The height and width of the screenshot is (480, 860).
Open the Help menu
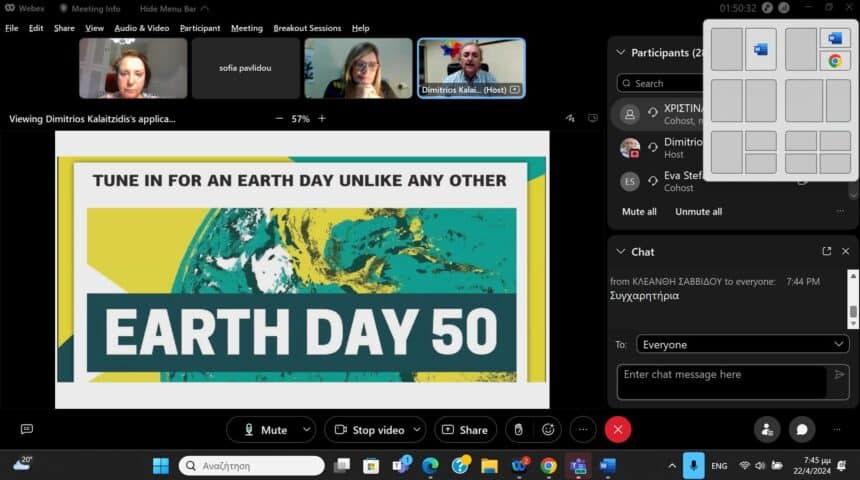(x=360, y=28)
